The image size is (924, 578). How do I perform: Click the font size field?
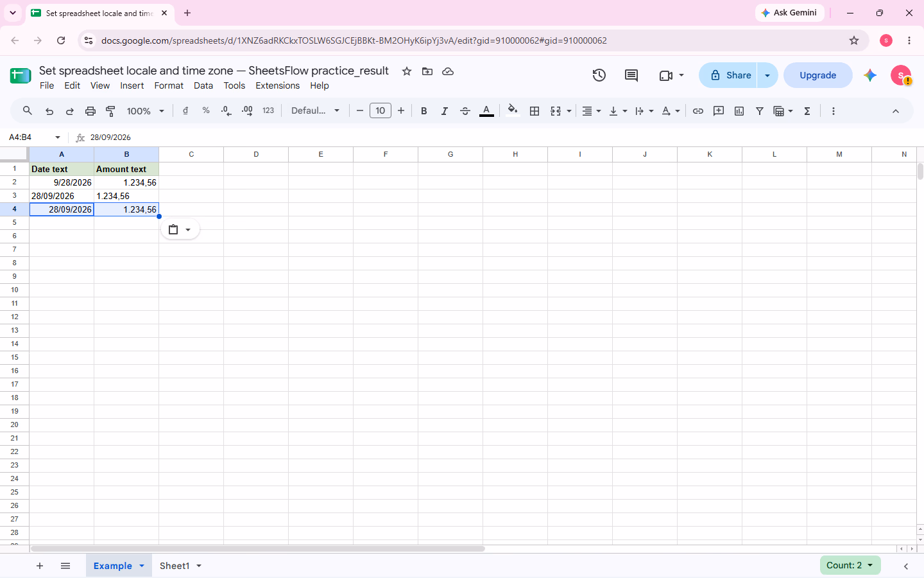tap(381, 111)
